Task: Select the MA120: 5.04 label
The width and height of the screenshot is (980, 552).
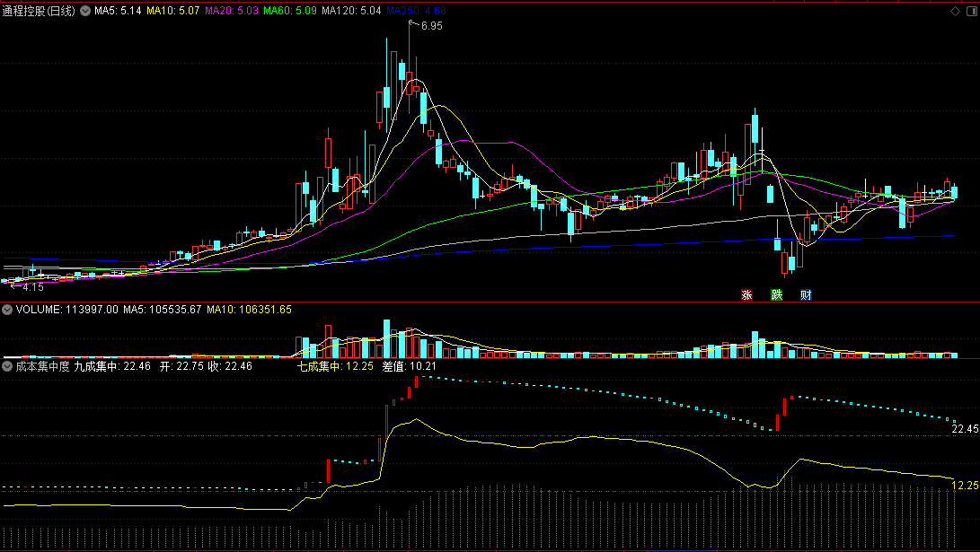Action: point(351,11)
